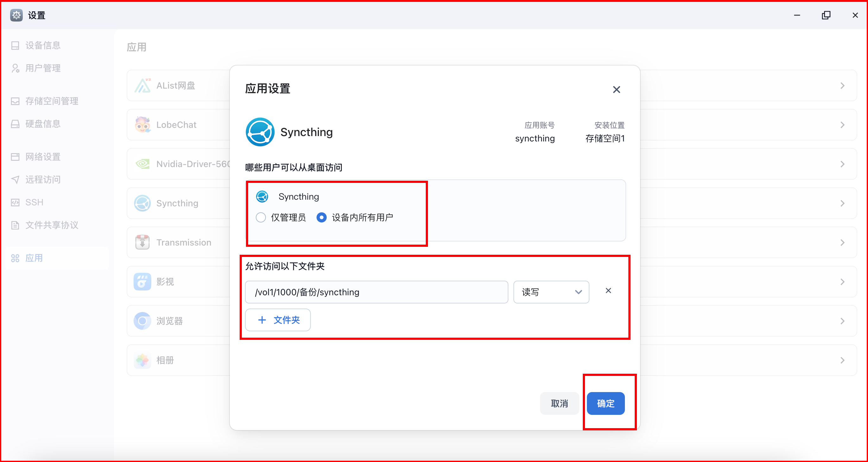Click the 浏览器 app icon
This screenshot has width=868, height=462.
(142, 321)
